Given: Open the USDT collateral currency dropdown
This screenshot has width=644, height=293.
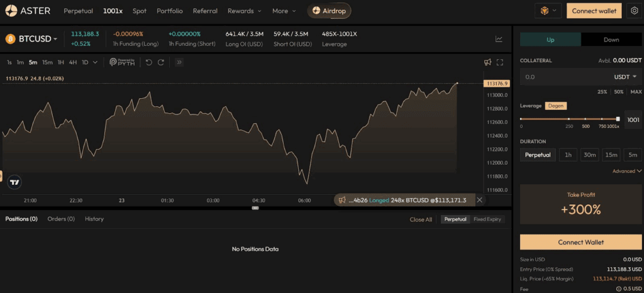Looking at the screenshot, I should [x=625, y=77].
